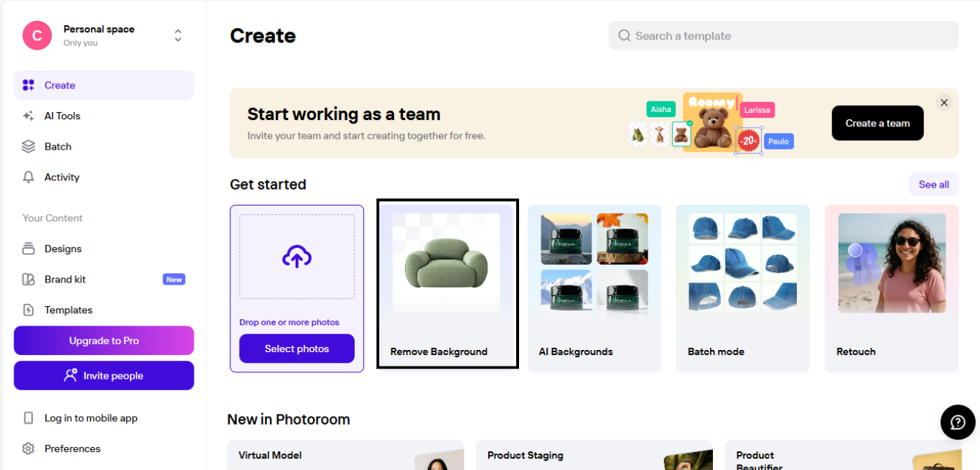Click See all in Get started

click(933, 185)
